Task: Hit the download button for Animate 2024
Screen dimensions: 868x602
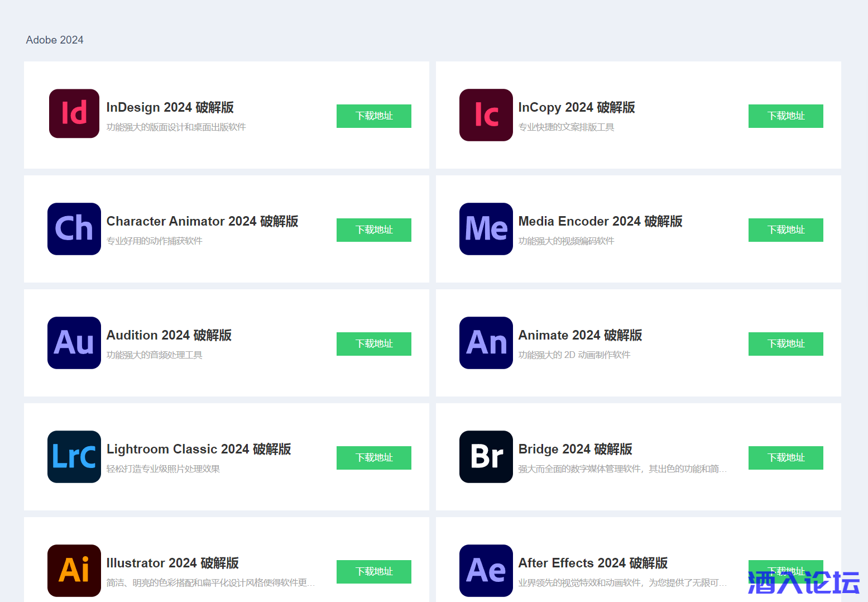Action: [785, 344]
